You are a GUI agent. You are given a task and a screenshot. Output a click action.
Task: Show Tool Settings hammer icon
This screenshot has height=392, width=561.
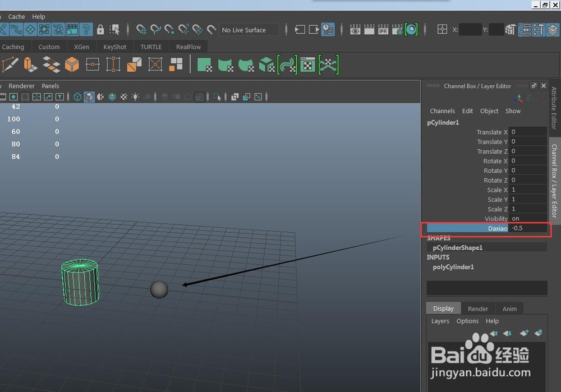(x=539, y=30)
